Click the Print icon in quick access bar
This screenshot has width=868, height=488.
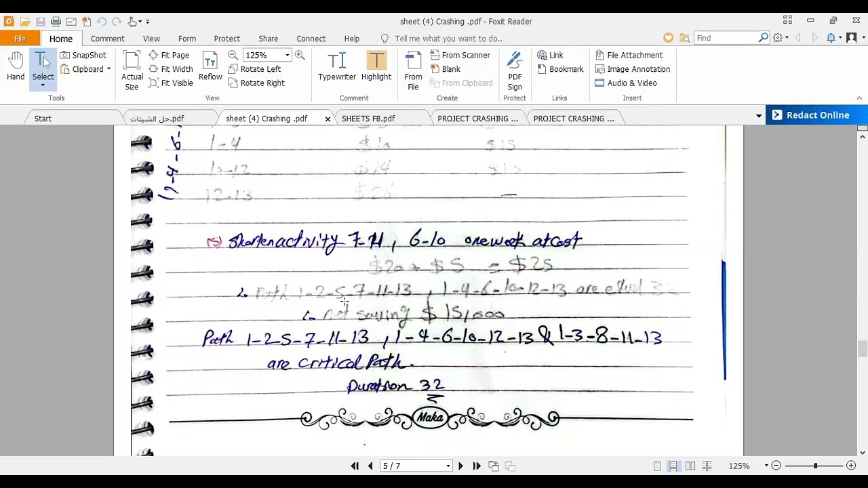(56, 22)
